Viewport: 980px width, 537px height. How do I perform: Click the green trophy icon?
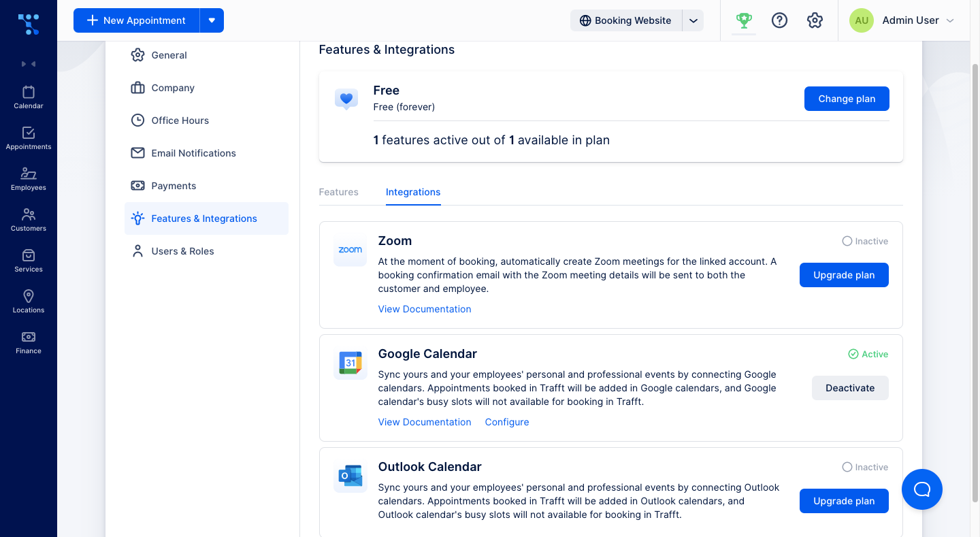click(744, 20)
